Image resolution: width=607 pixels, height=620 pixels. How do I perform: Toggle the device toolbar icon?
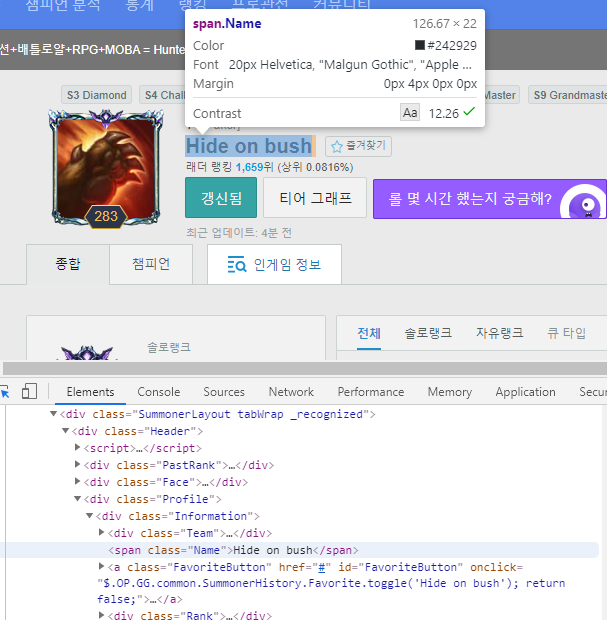click(x=29, y=391)
